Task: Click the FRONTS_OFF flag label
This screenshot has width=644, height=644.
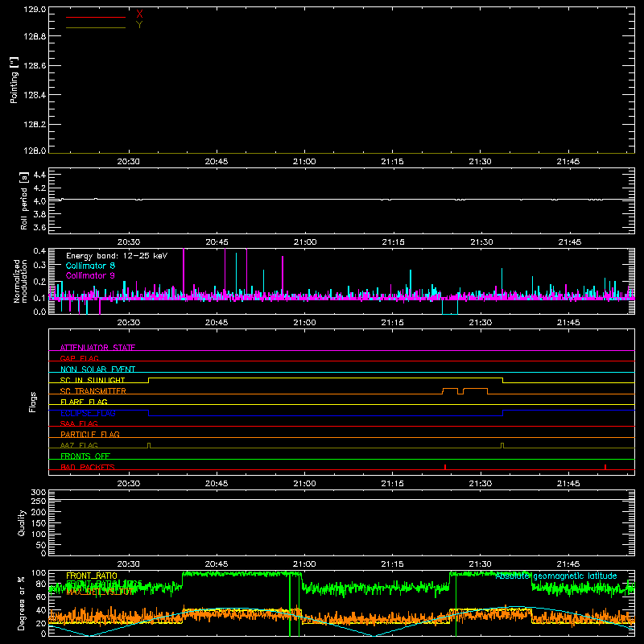Action: click(85, 456)
